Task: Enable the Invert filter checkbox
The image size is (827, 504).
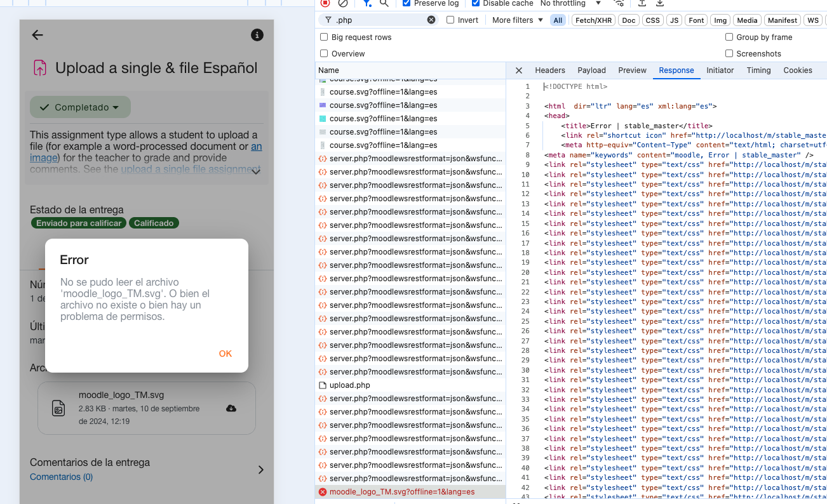Action: pyautogui.click(x=450, y=20)
